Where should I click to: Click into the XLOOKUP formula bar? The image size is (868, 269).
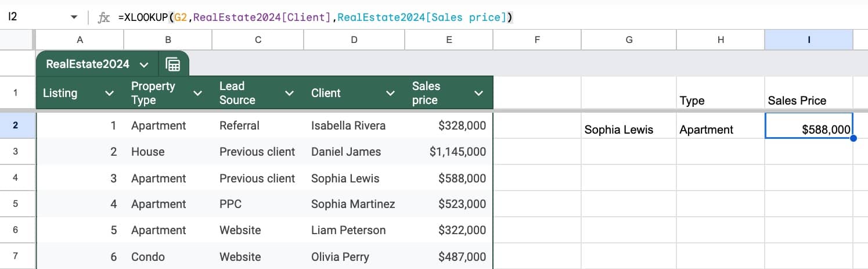point(488,17)
